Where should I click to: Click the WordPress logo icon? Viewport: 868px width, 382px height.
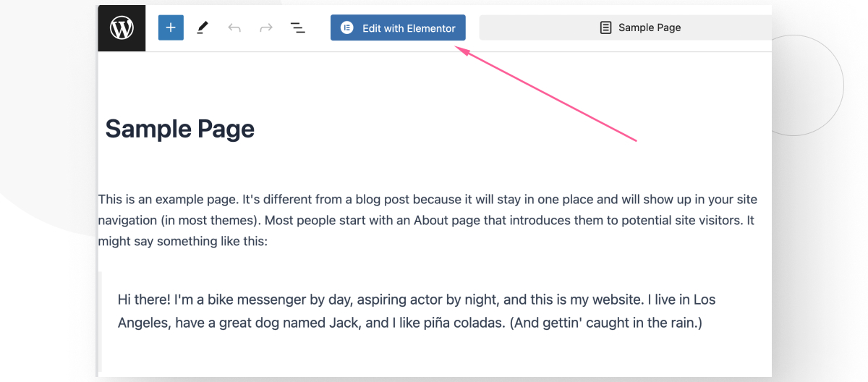pos(122,28)
